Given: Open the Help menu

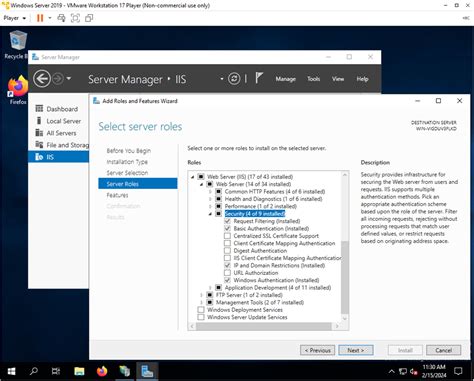Looking at the screenshot, I should pos(362,79).
